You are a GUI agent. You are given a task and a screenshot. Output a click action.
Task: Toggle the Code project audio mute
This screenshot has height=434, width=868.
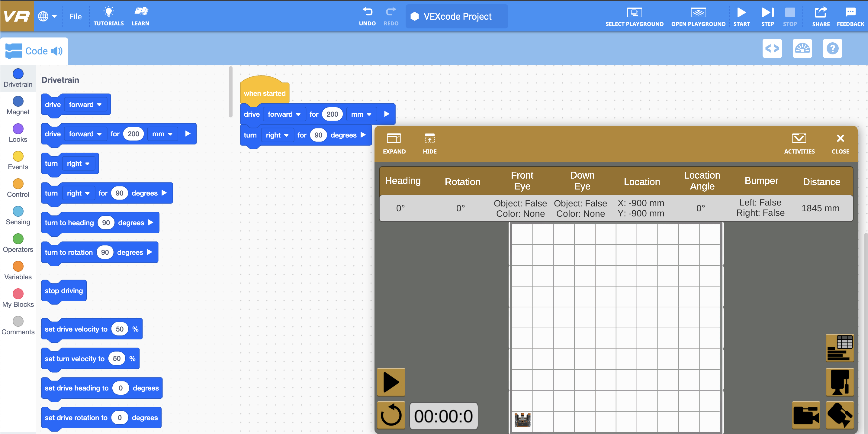pyautogui.click(x=56, y=51)
